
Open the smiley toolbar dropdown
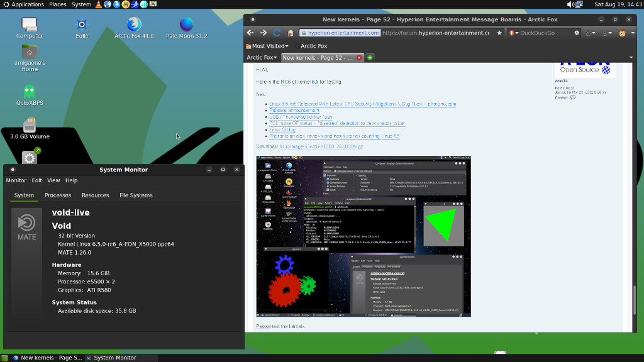coord(606,33)
